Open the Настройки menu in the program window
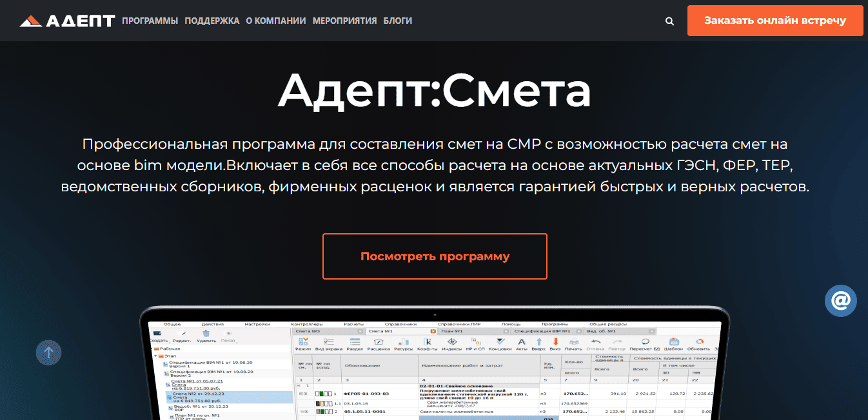Image resolution: width=868 pixels, height=420 pixels. (x=257, y=324)
